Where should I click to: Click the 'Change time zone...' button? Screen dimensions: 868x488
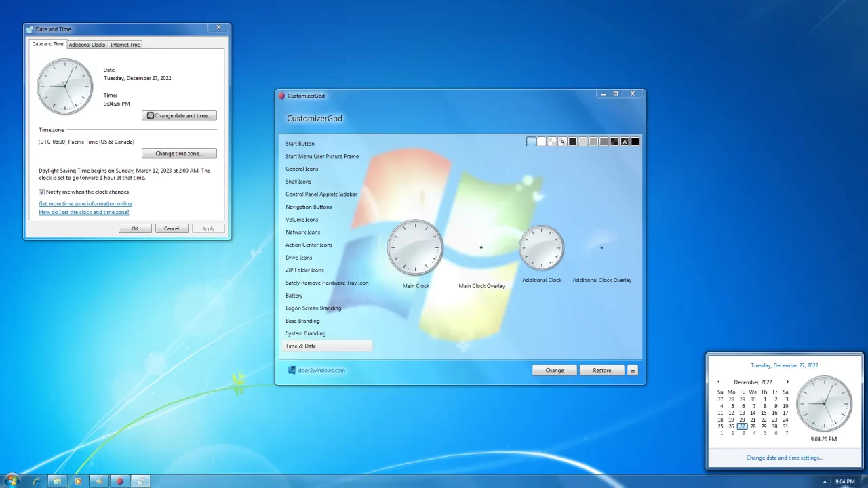[x=179, y=154]
